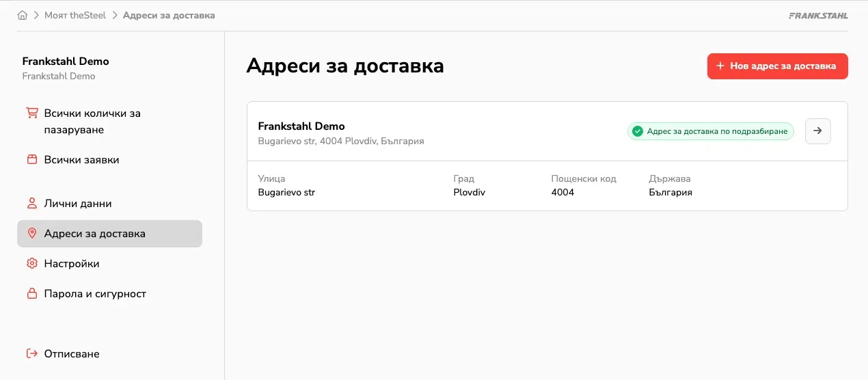Screen dimensions: 868x380
Task: Select Адреси за доставка in sidebar
Action: [x=109, y=234]
